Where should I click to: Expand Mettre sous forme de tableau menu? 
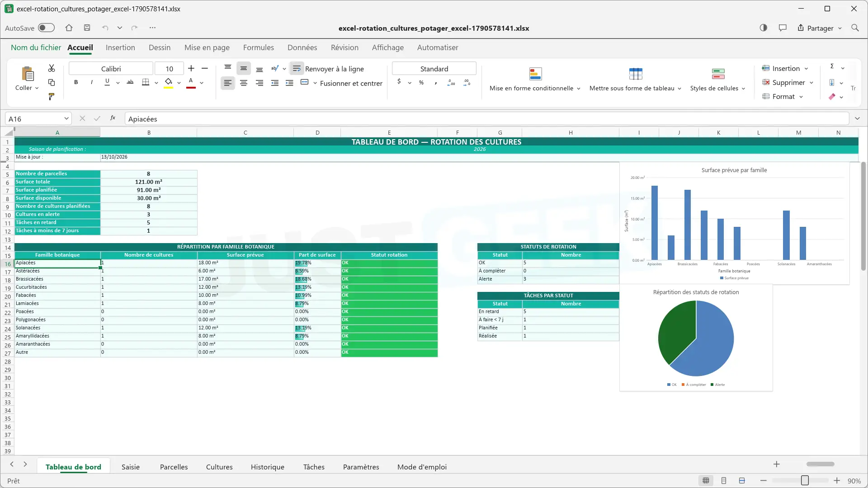pos(635,79)
